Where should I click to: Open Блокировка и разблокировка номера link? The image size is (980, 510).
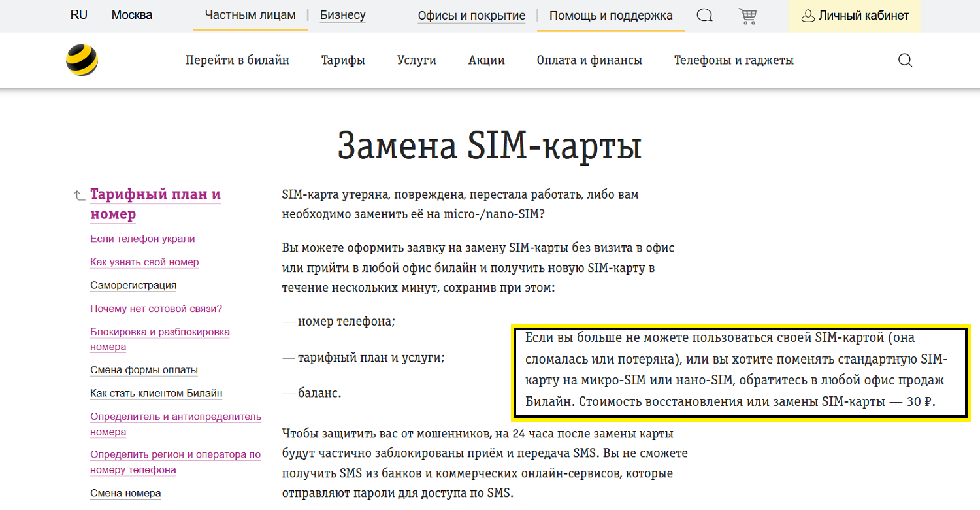point(160,339)
